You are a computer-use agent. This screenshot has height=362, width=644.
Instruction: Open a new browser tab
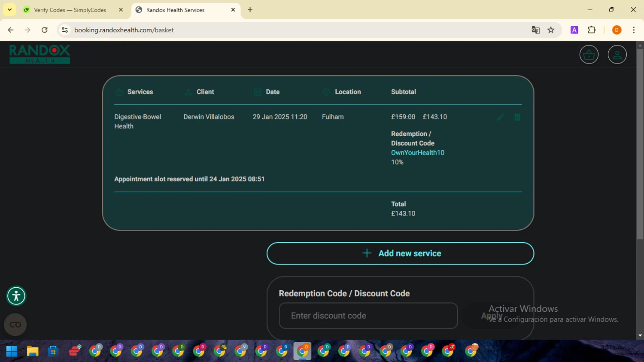click(x=250, y=10)
